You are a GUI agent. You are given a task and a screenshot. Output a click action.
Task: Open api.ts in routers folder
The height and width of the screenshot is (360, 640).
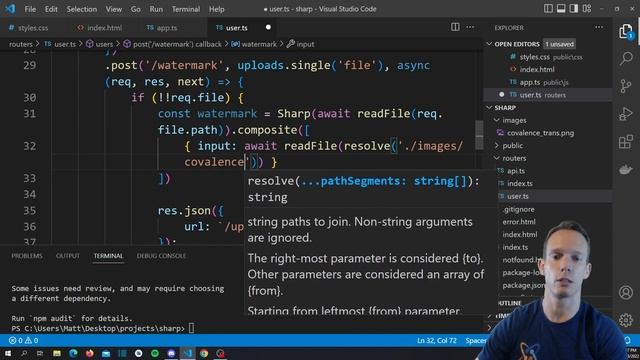pyautogui.click(x=516, y=171)
